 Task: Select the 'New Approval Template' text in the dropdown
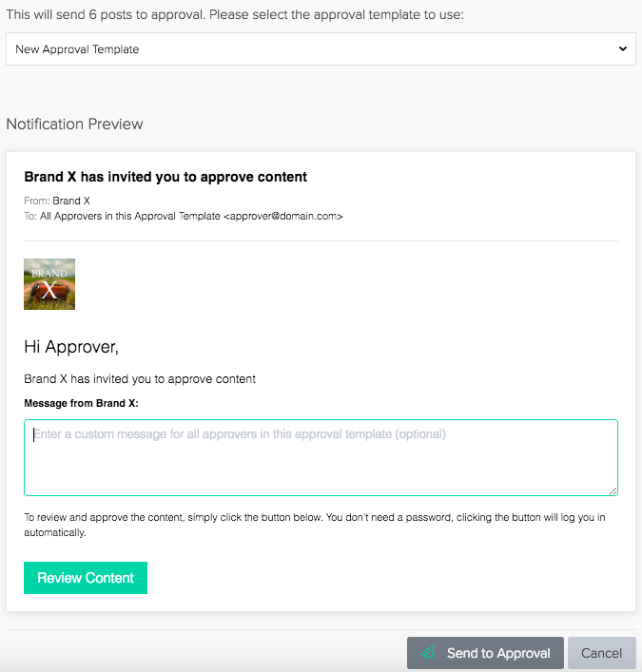77,49
